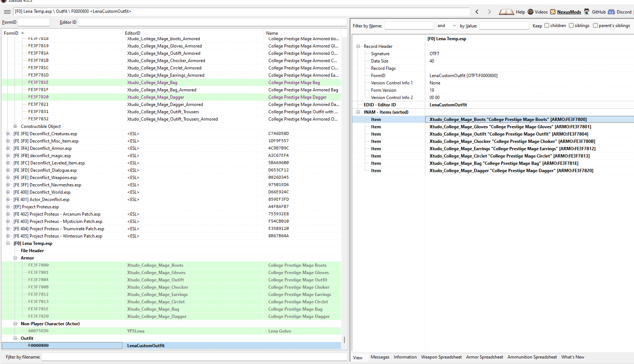The width and height of the screenshot is (634, 364).
Task: Click the record path address bar
Action: pyautogui.click(x=241, y=12)
